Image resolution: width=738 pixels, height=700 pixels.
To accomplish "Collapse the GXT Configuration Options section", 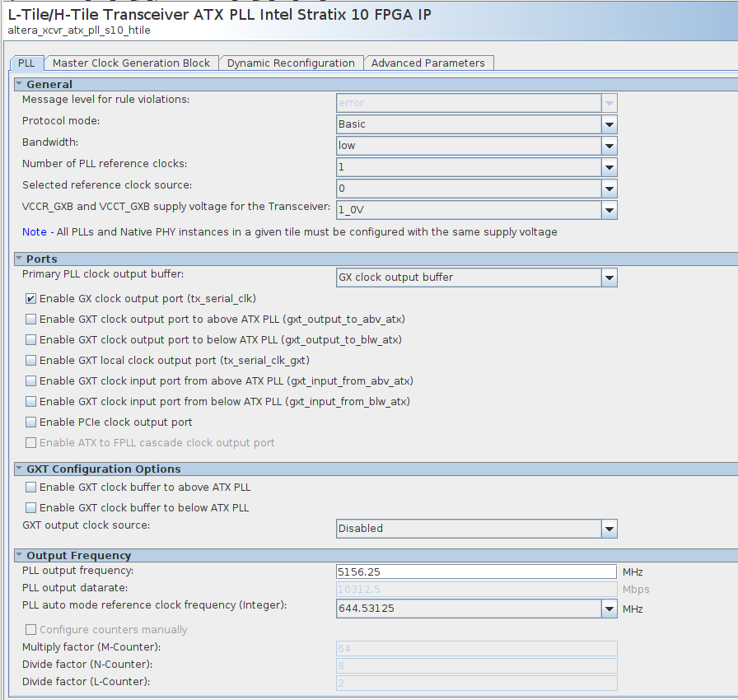I will [x=19, y=469].
